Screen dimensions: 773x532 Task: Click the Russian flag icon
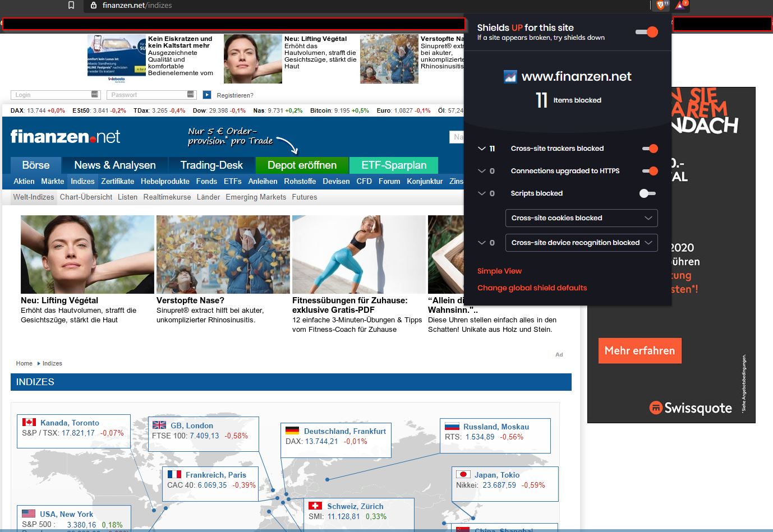click(452, 426)
